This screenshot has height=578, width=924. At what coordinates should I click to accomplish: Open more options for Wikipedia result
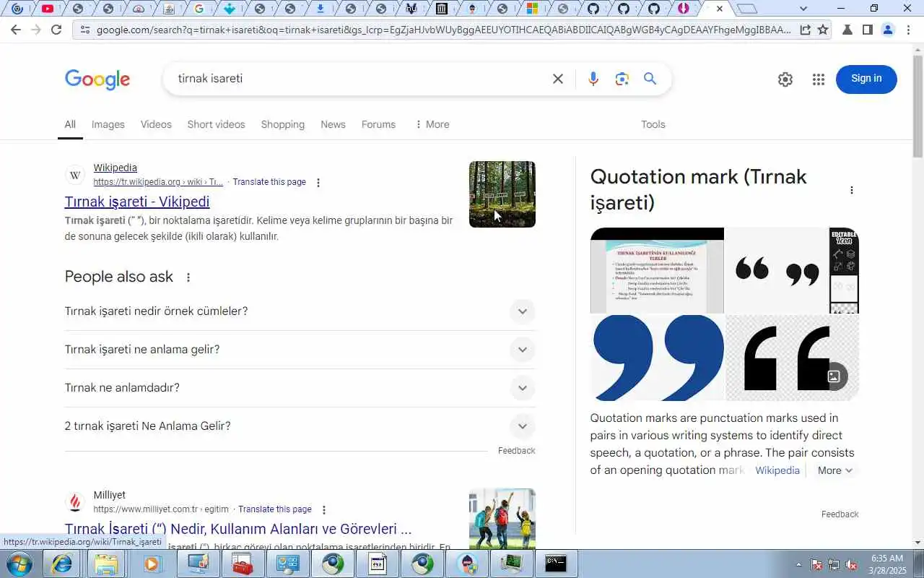pos(318,183)
